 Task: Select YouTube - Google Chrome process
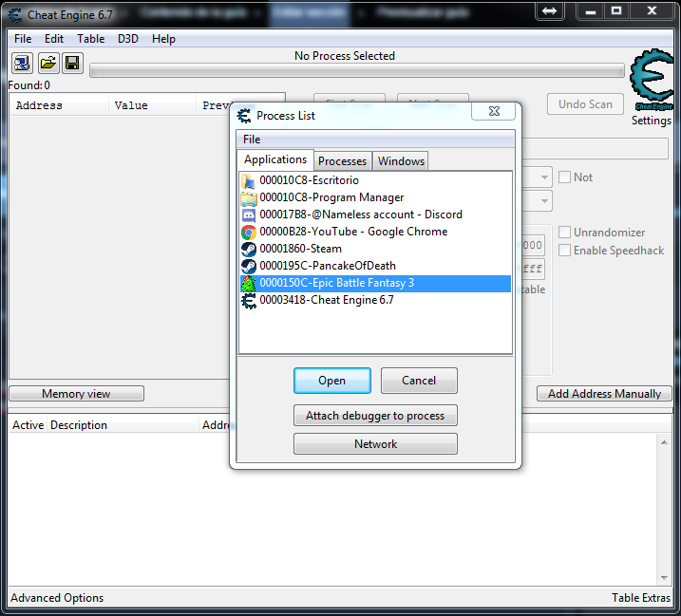[352, 232]
